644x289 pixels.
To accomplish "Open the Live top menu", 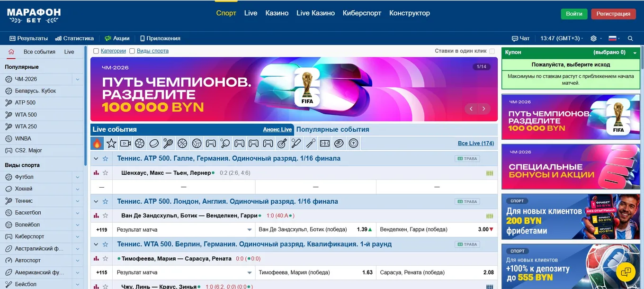I will [251, 13].
